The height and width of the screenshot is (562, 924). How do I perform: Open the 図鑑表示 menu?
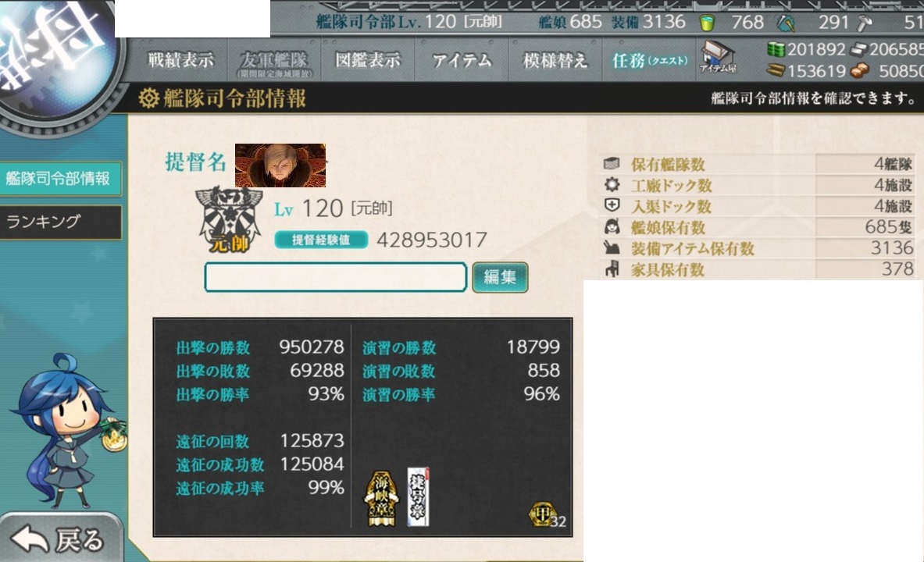pos(368,60)
